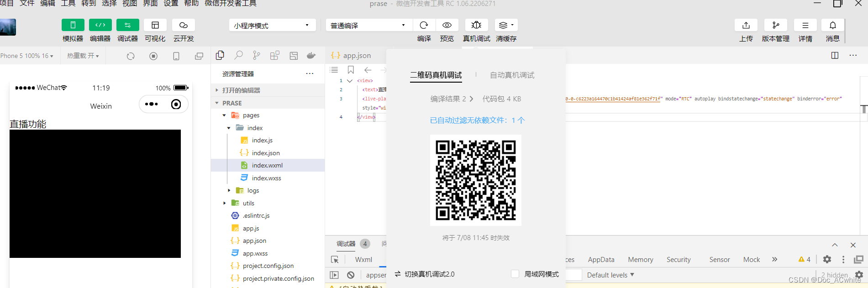The height and width of the screenshot is (288, 868).
Task: Open the hot reload dropdown
Action: pyautogui.click(x=83, y=56)
